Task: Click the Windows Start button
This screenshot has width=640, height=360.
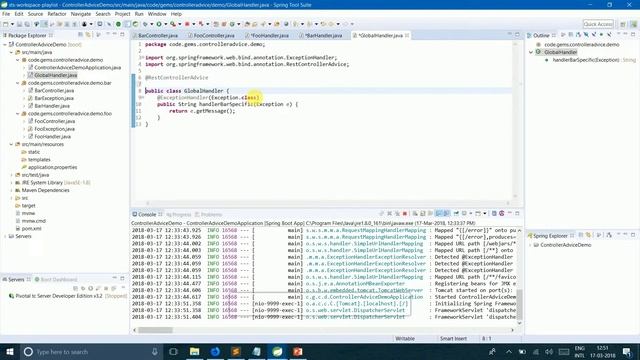Action: pos(9,351)
